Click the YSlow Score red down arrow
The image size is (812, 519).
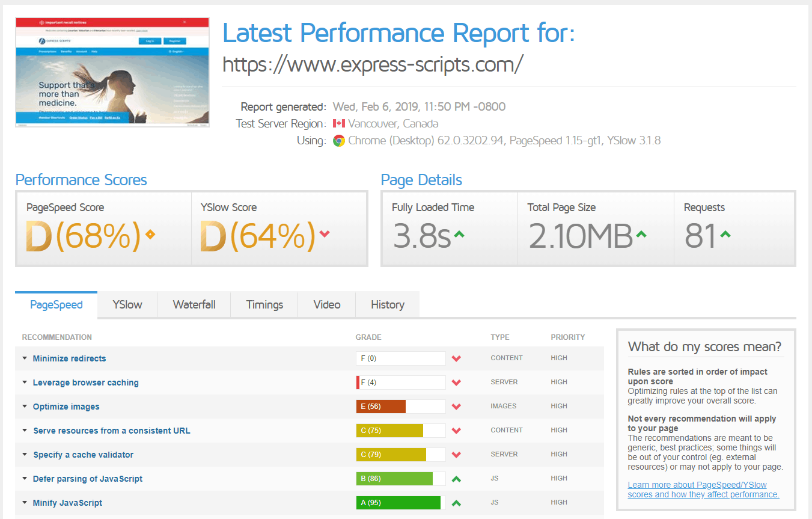pos(325,234)
